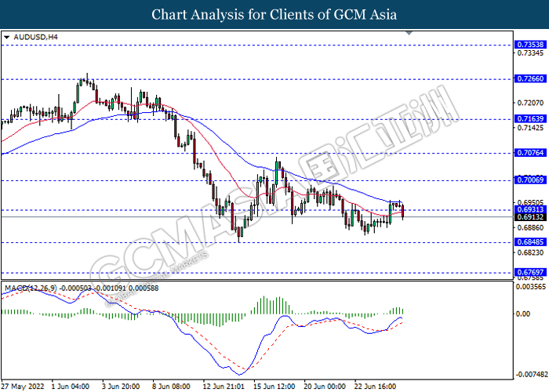Select the 0.68485 price level label

click(x=531, y=241)
